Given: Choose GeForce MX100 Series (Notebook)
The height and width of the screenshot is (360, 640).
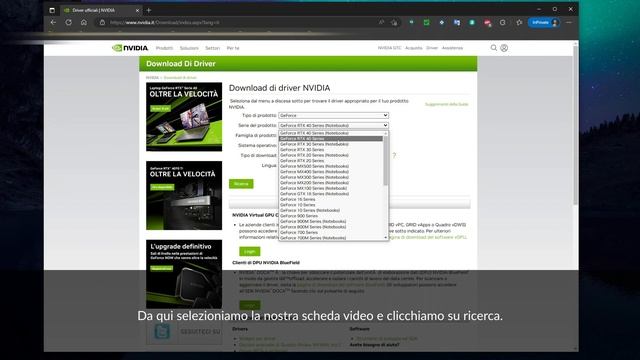Looking at the screenshot, I should 331,188.
